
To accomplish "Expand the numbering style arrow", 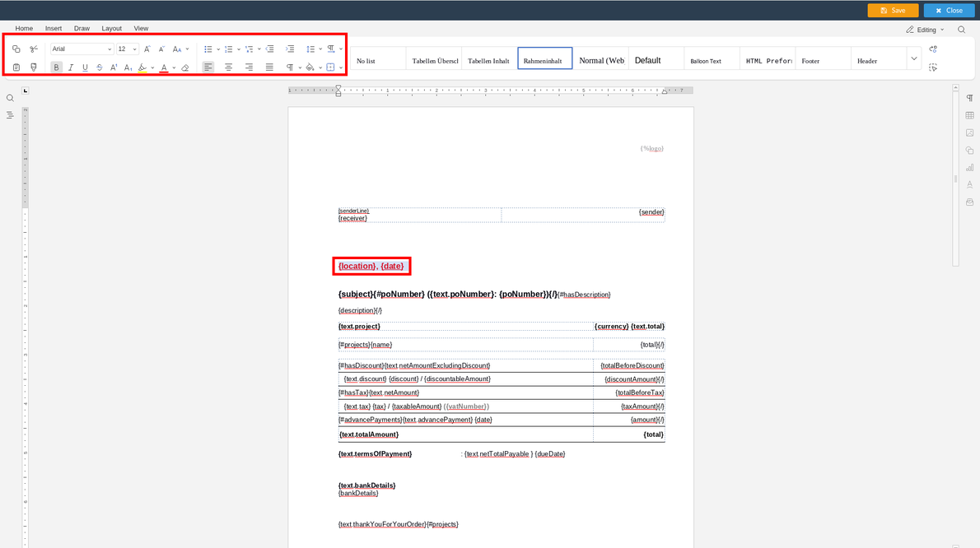I will point(239,49).
